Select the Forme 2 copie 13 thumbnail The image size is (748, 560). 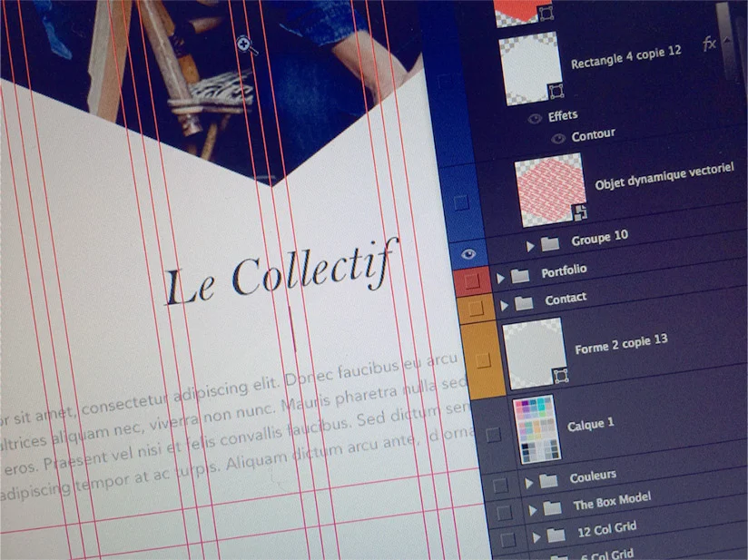pos(536,354)
